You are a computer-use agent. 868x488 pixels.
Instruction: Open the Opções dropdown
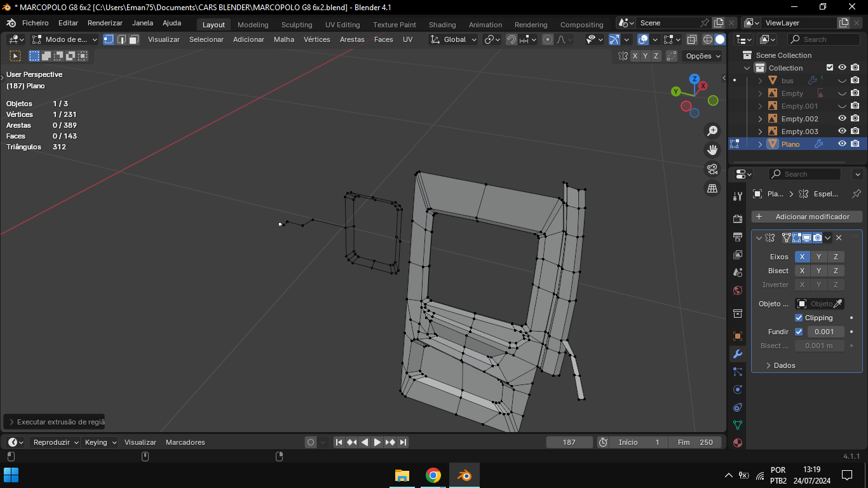point(703,56)
